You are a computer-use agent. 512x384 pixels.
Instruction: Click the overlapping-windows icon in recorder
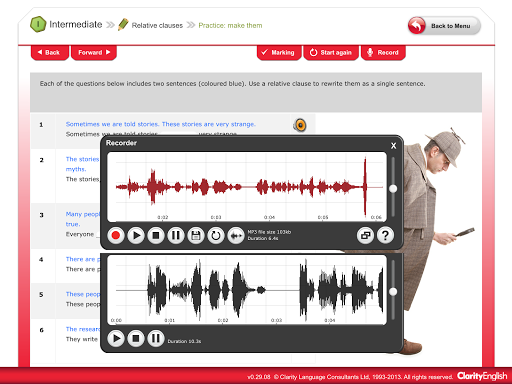(365, 236)
